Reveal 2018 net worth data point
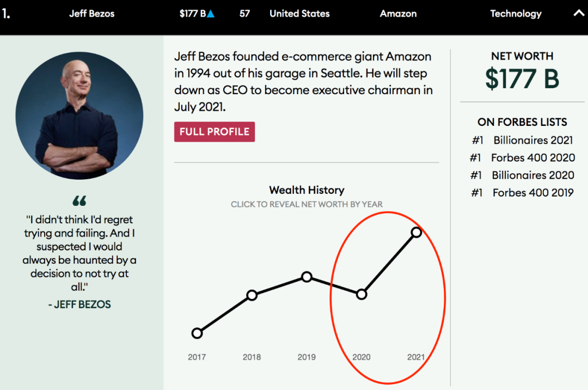Screen dimensions: 588x390 pos(252,295)
